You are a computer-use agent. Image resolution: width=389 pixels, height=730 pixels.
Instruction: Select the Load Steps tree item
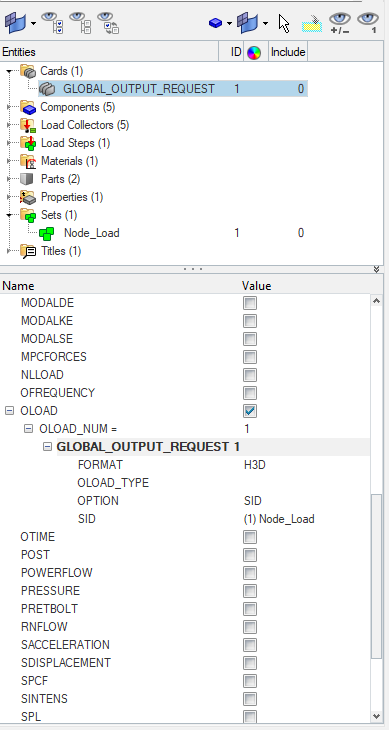click(x=75, y=143)
